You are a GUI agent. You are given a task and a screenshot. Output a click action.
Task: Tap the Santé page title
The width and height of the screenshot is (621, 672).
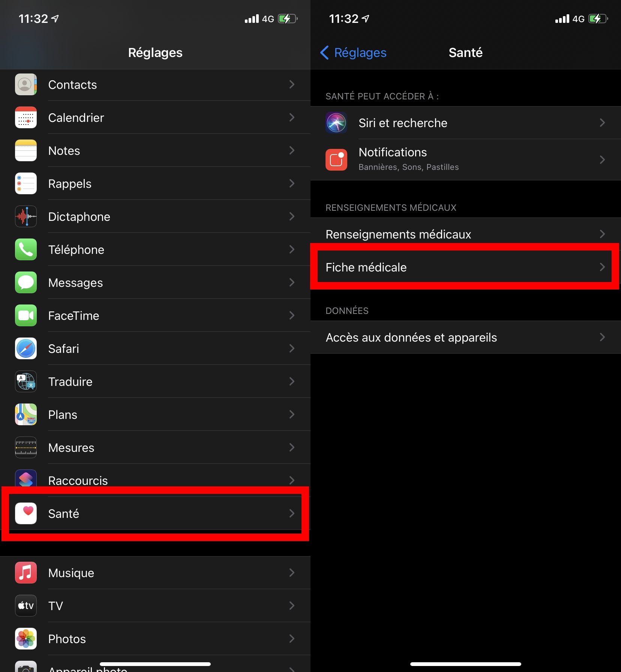466,52
